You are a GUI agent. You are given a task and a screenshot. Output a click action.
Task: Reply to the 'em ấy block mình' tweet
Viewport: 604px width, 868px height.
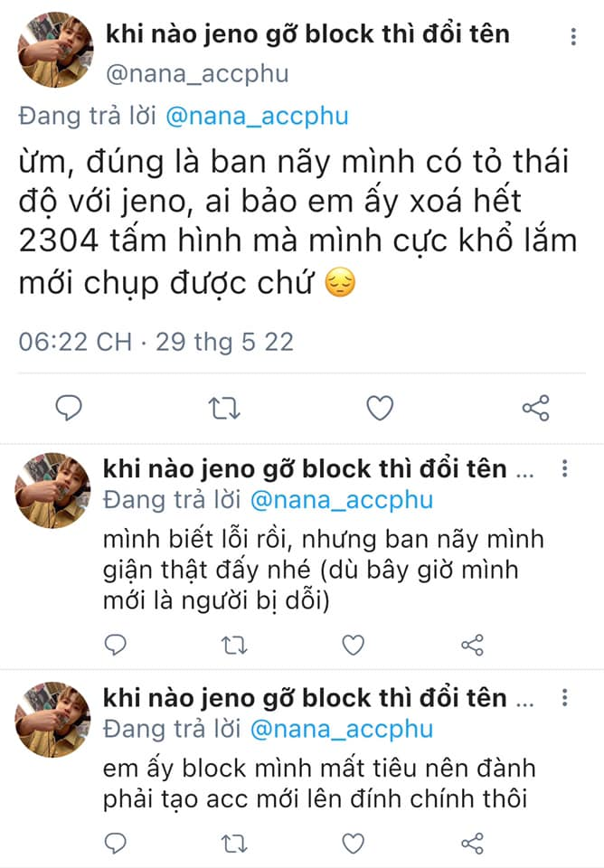coord(115,843)
